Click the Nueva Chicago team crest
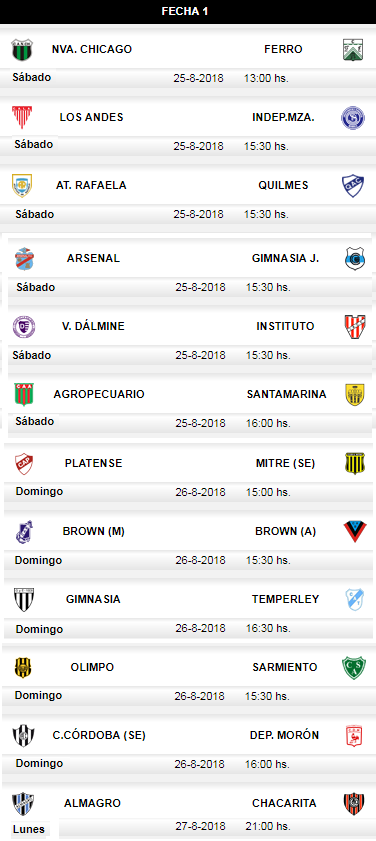This screenshot has width=376, height=841. (x=22, y=50)
